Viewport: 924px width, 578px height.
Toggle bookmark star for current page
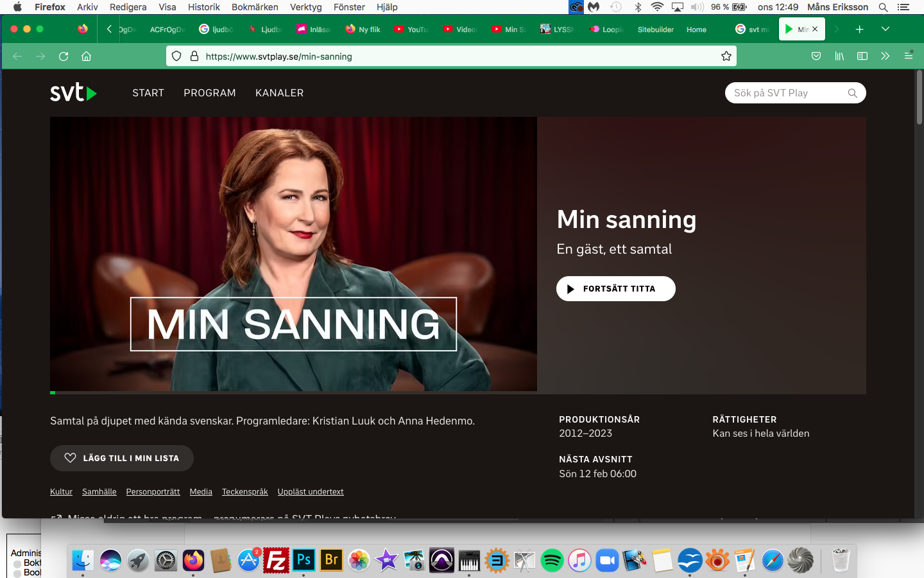click(x=726, y=56)
